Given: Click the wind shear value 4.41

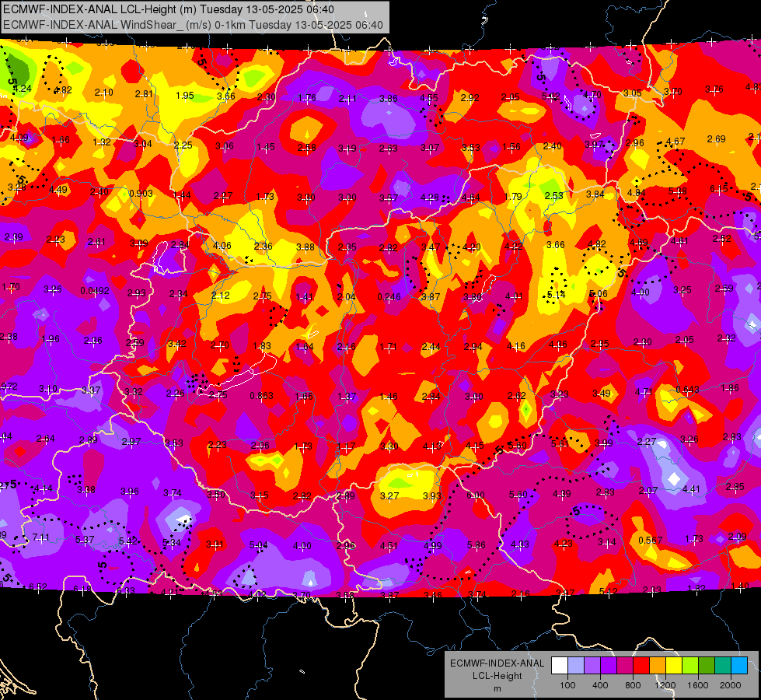Looking at the screenshot, I should pos(691,489).
